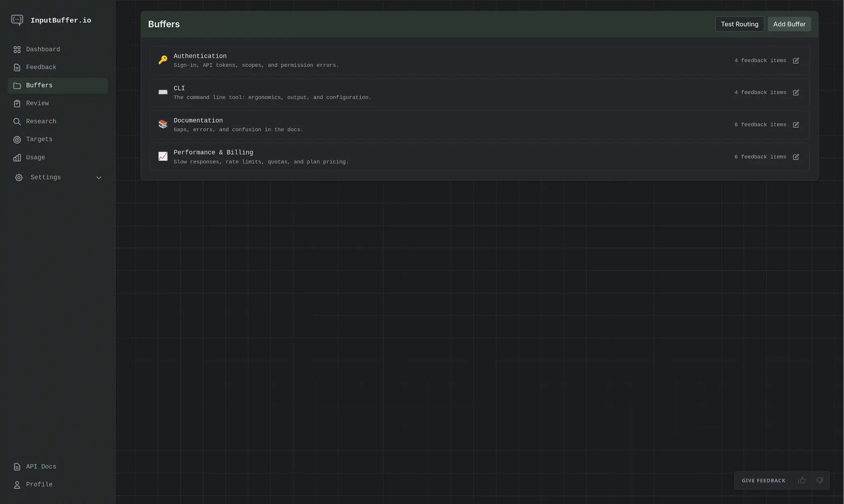This screenshot has height=504, width=844.
Task: Click the GIVE FEEDBACK label
Action: 764,481
